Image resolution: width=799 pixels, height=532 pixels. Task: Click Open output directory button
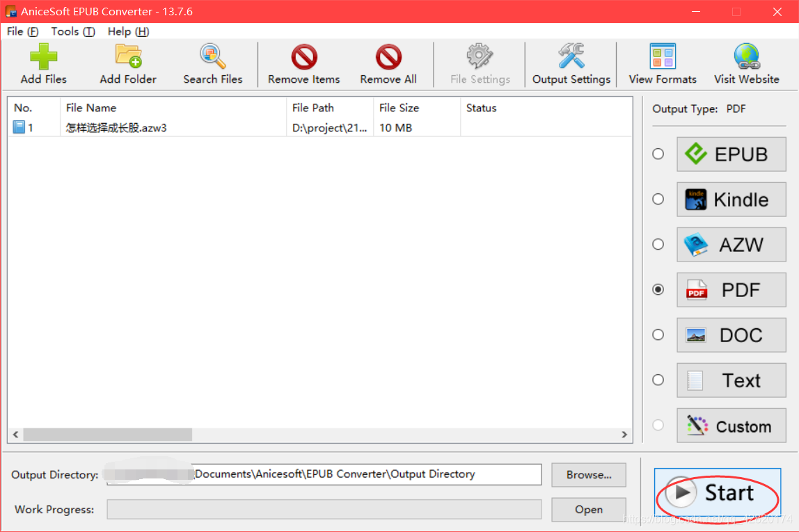589,510
